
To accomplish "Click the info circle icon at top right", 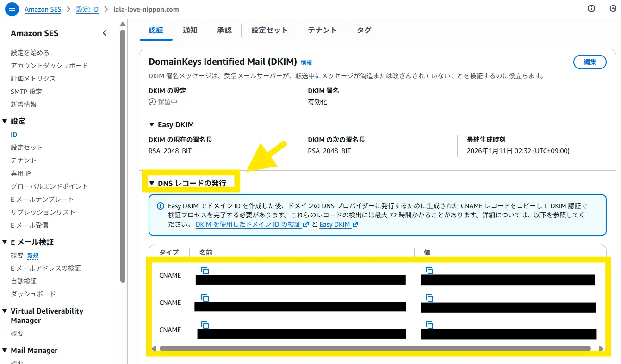I will [x=591, y=9].
